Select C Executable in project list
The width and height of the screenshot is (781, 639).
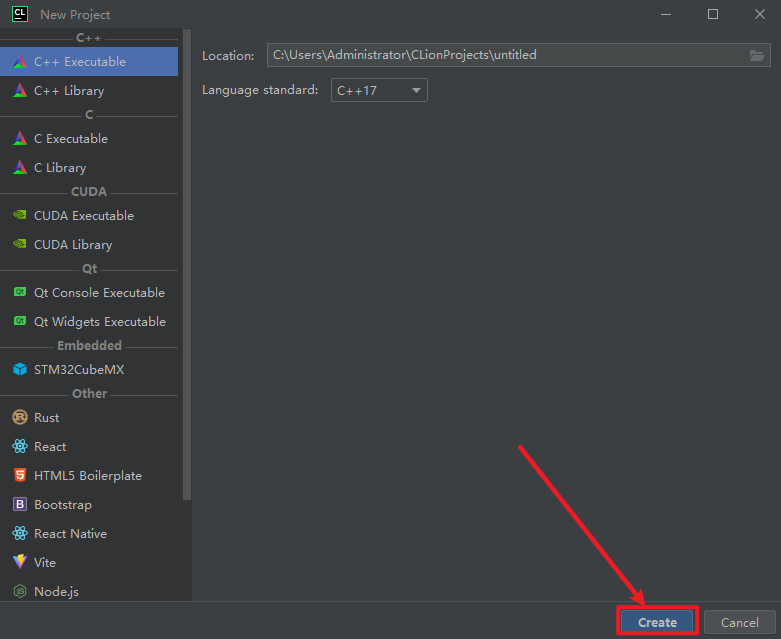click(x=70, y=139)
